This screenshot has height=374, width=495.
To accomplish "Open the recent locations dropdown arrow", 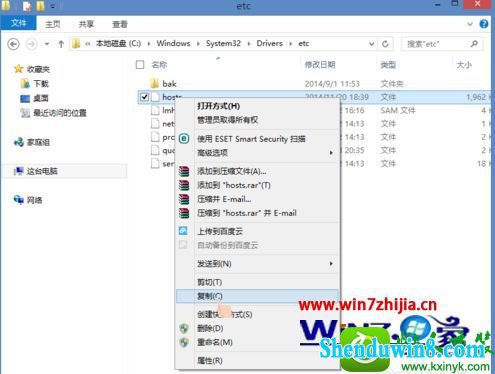I will [47, 44].
